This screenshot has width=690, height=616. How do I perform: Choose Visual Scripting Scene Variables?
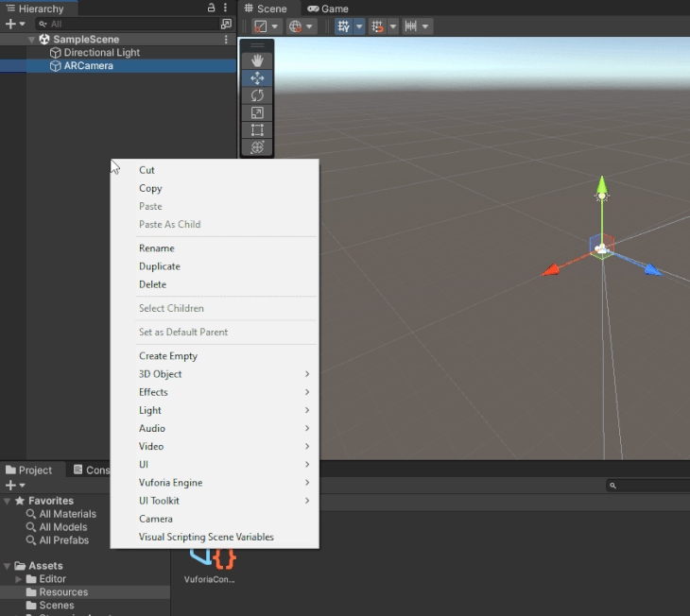tap(215, 537)
